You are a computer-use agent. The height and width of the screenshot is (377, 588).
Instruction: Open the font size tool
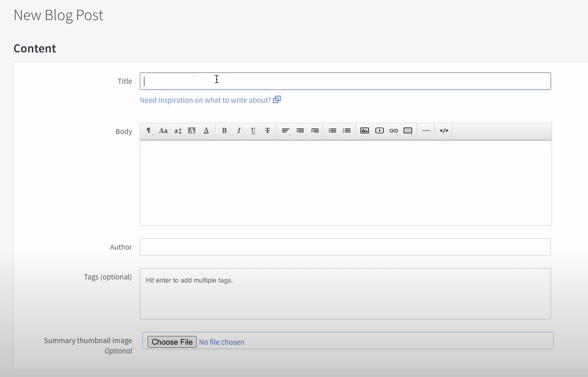[178, 131]
